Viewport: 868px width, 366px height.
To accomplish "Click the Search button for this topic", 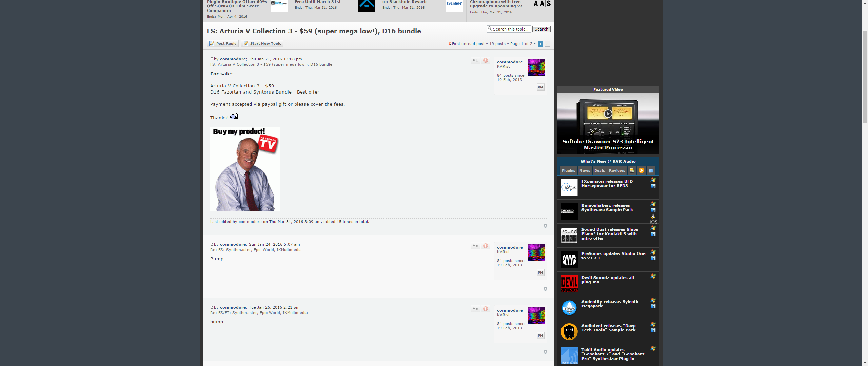I will tap(541, 29).
